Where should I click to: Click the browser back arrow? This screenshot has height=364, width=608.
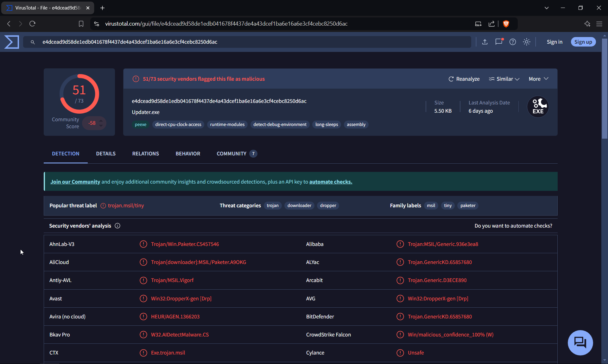click(x=9, y=24)
